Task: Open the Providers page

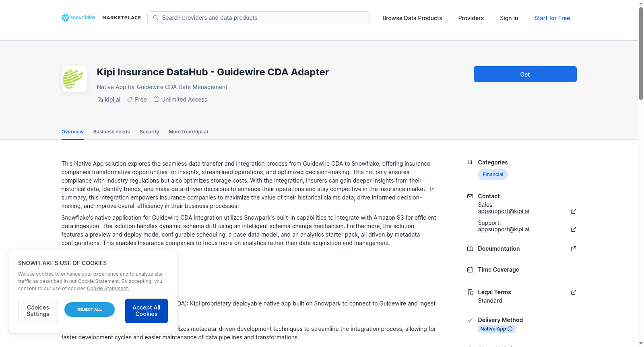Action: (x=471, y=18)
